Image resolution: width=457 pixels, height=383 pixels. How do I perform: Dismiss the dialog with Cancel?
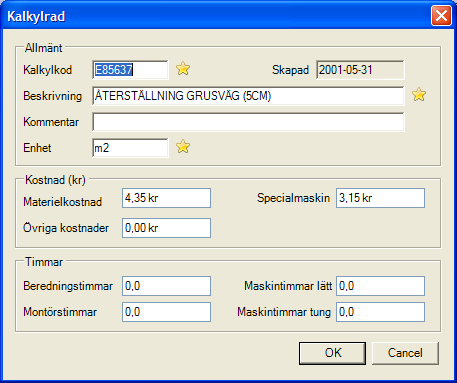coord(405,353)
